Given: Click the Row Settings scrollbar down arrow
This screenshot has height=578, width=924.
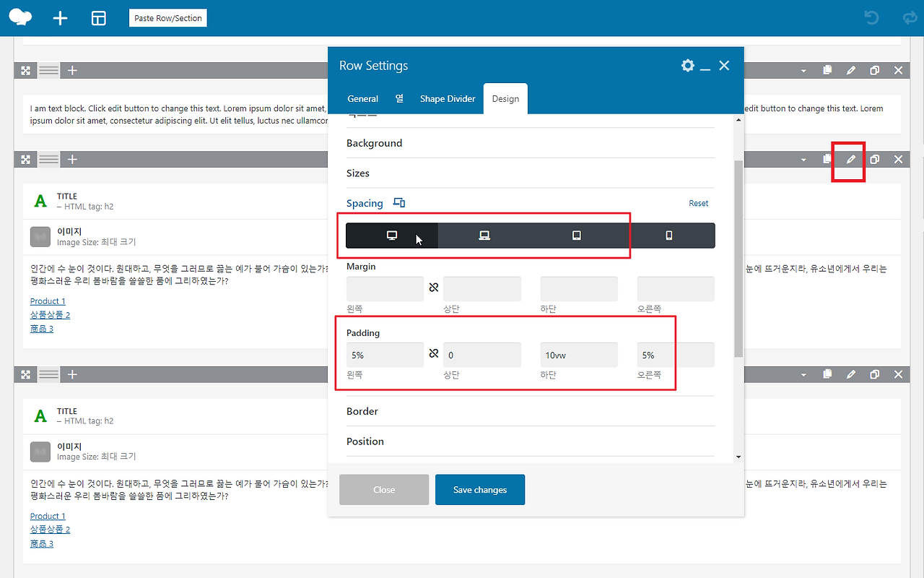Looking at the screenshot, I should click(738, 457).
